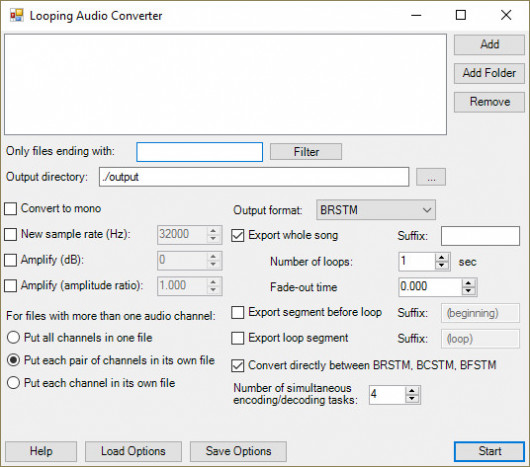Browse for output directory with the ellipsis button

431,177
